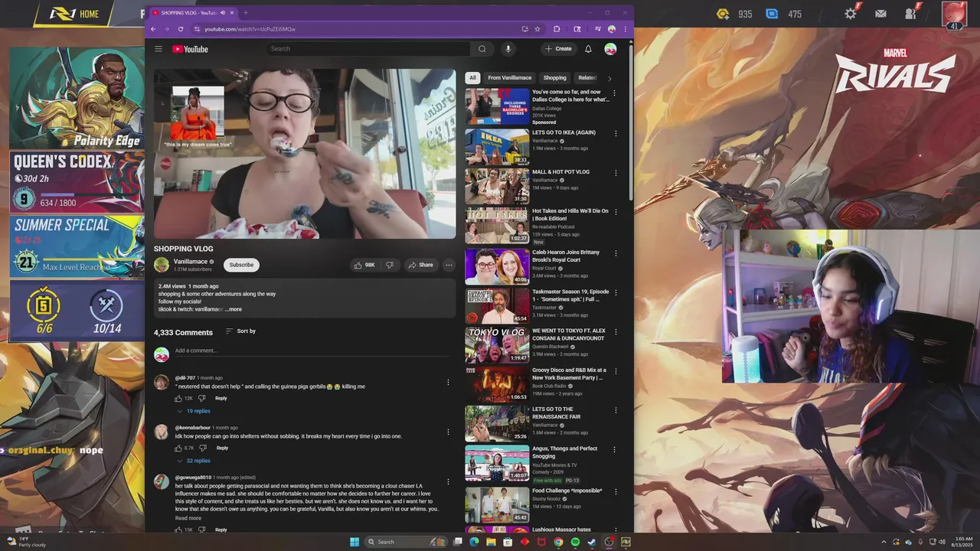Select the Related filter chip

[x=587, y=77]
